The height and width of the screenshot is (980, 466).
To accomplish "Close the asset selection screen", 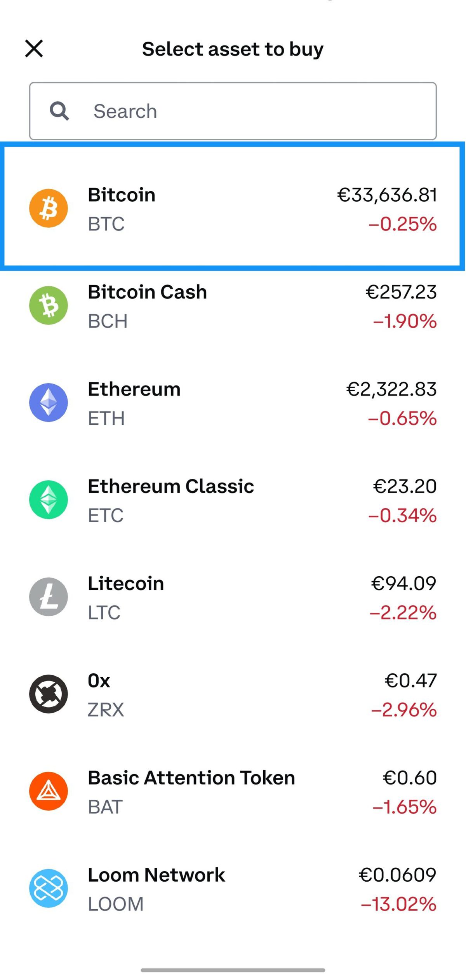I will click(x=34, y=49).
